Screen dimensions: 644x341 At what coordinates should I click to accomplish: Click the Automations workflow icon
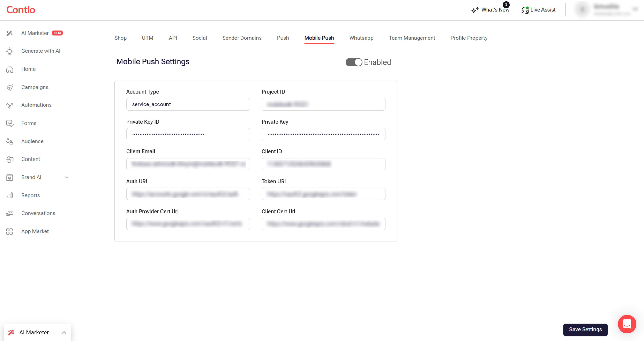point(10,105)
